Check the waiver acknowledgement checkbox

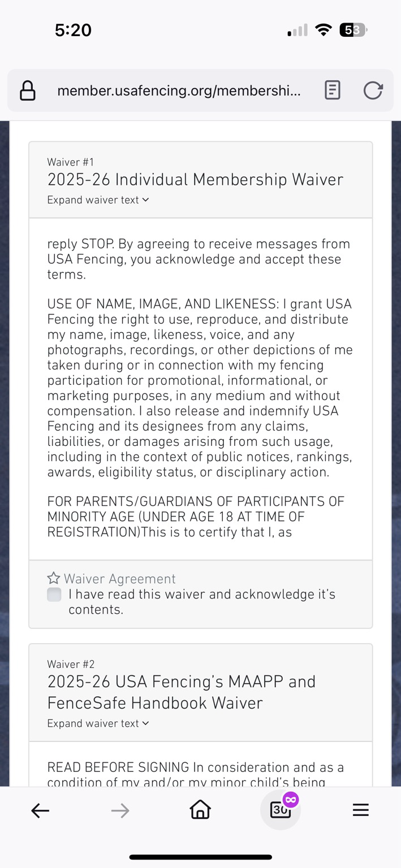click(54, 594)
